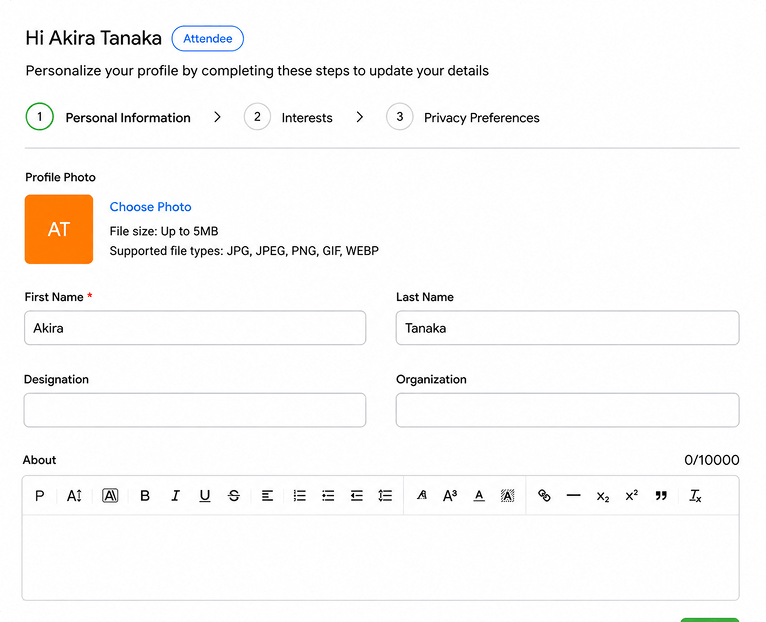
Task: Insert a horizontal line
Action: (x=574, y=496)
